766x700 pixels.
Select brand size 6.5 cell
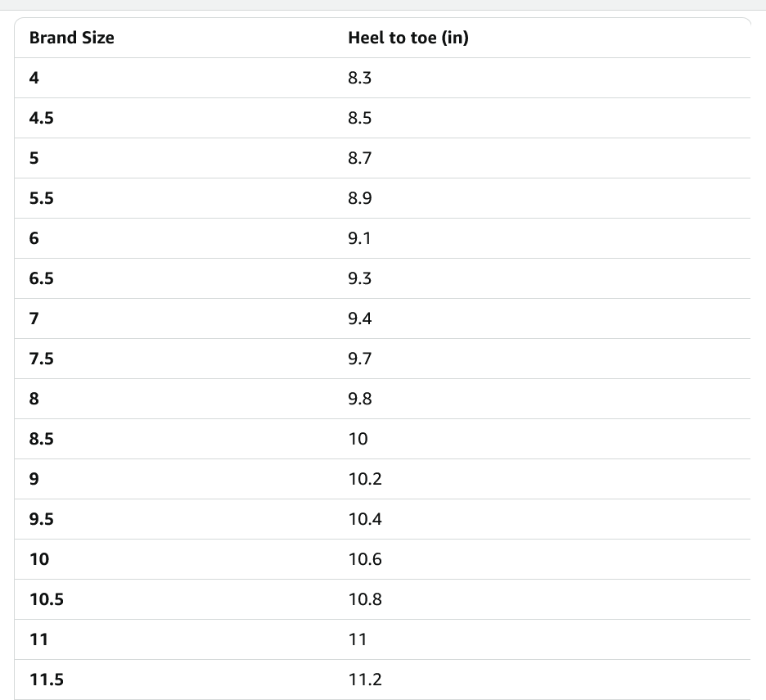pos(41,278)
